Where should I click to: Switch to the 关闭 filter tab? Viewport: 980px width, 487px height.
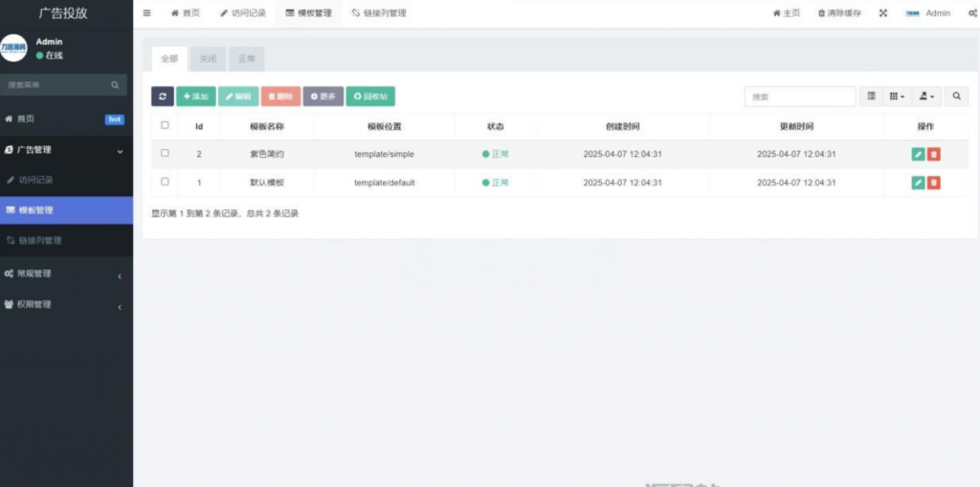[x=208, y=58]
